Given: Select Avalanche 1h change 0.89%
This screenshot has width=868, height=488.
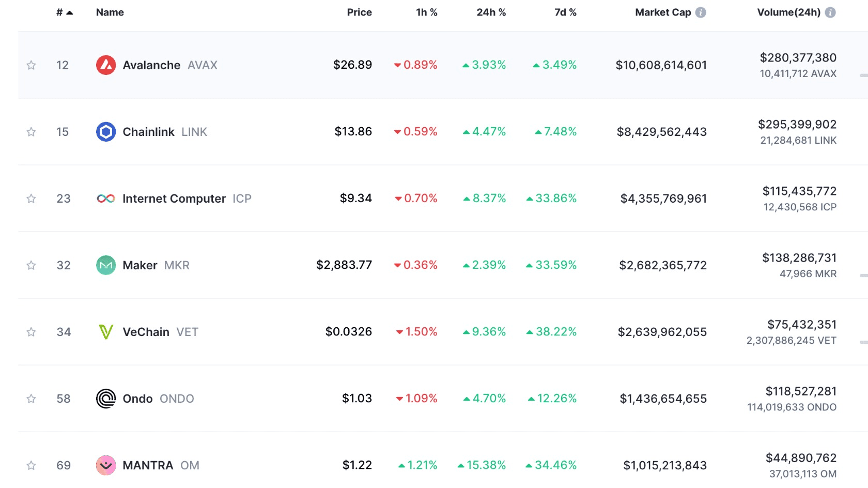Looking at the screenshot, I should [x=416, y=65].
